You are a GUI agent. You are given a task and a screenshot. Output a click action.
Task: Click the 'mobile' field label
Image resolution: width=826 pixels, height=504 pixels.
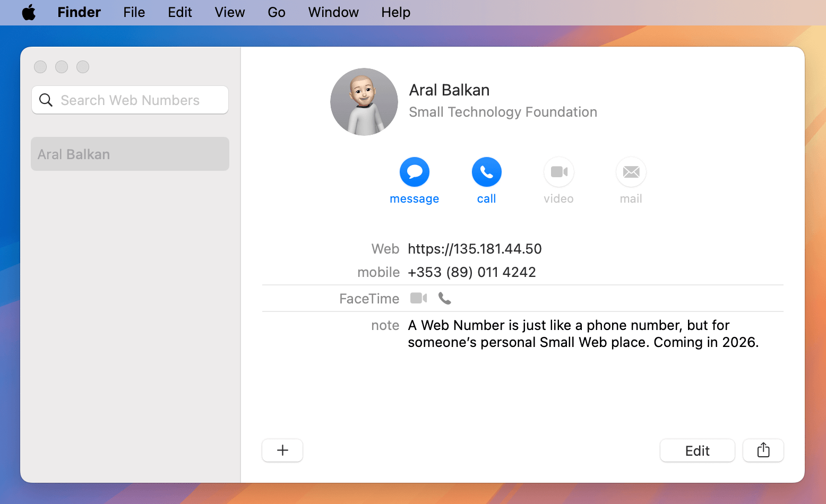pyautogui.click(x=378, y=272)
